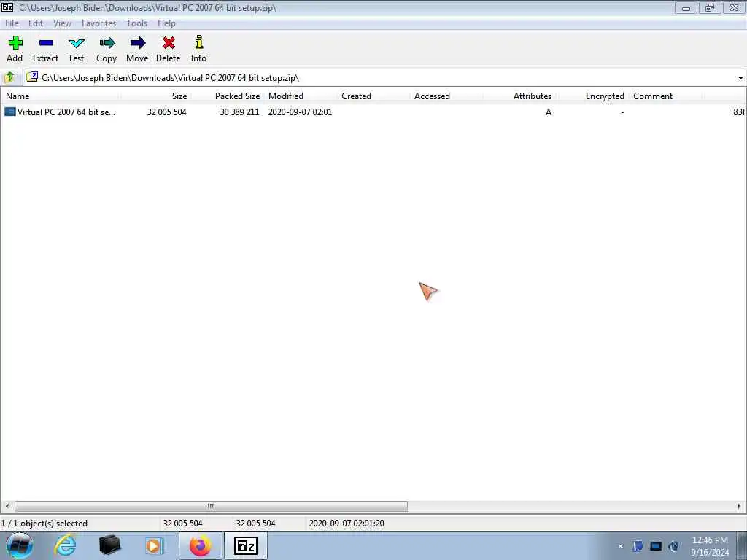Click the zip archive icon in address bar
This screenshot has height=560, width=747.
[32, 77]
